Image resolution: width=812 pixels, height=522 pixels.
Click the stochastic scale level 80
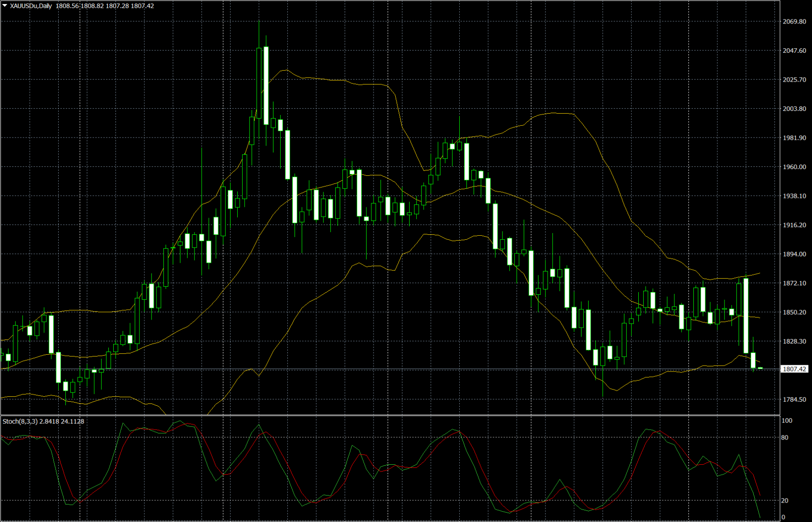pos(785,438)
